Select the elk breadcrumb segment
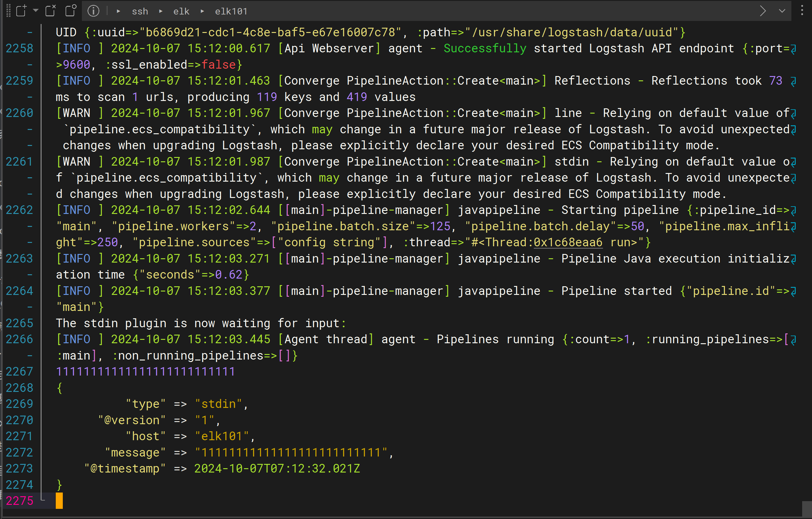This screenshot has height=519, width=812. (x=181, y=11)
